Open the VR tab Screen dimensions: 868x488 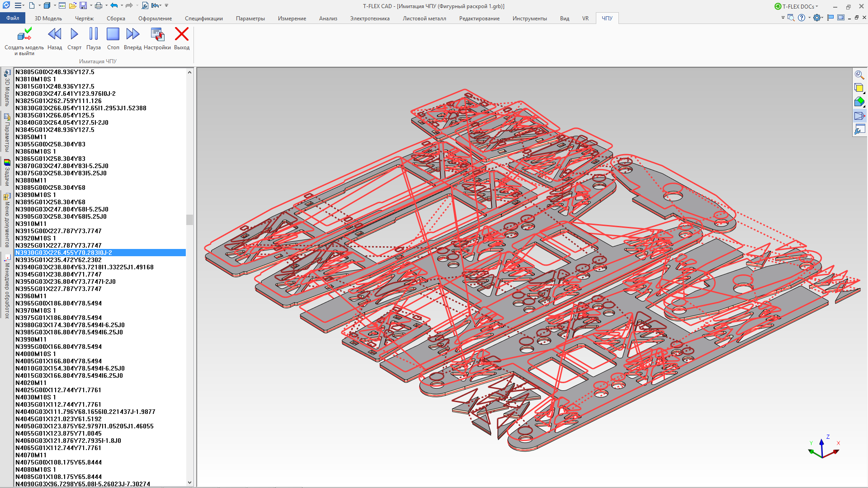[585, 19]
